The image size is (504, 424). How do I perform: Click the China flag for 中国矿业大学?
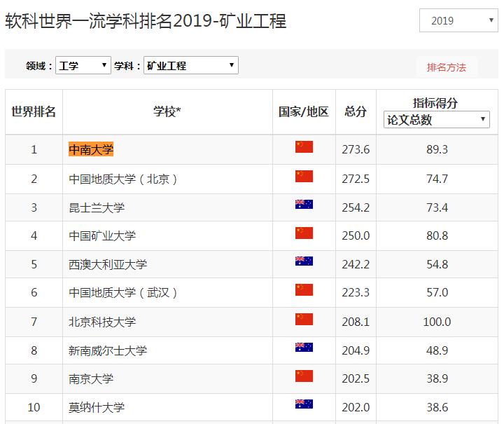tap(304, 233)
